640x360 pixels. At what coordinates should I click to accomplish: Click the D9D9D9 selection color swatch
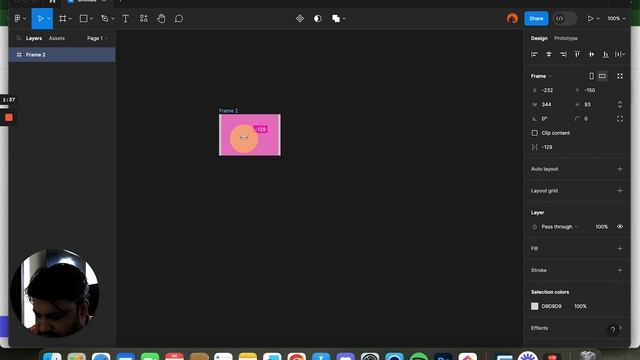coord(534,306)
